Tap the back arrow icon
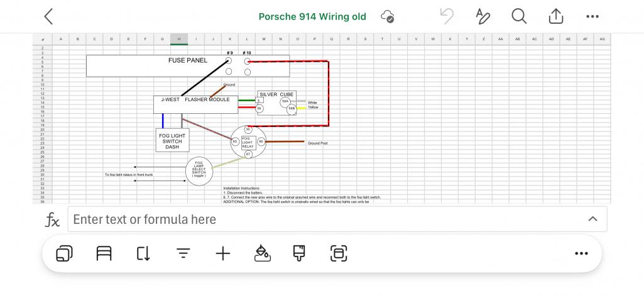 click(x=48, y=16)
